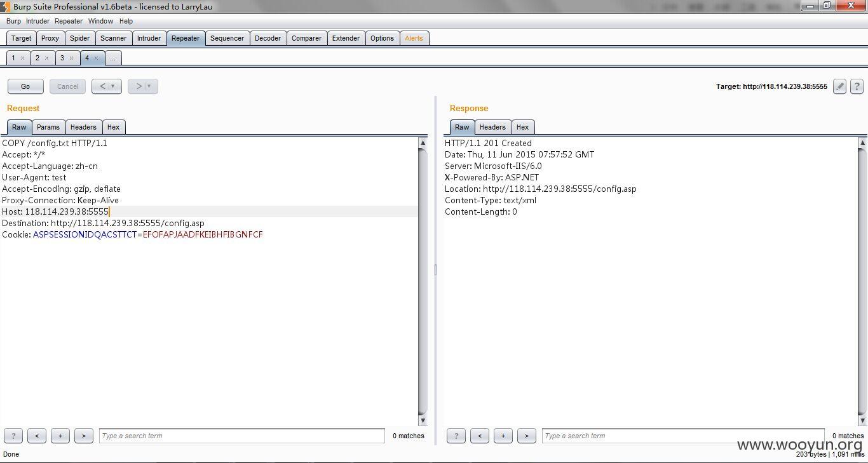Click the COPY /config.txt request line

pos(55,143)
